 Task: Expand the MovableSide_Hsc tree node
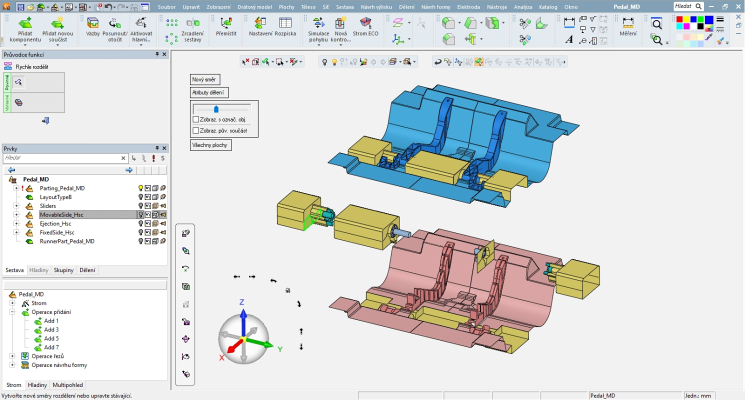click(x=16, y=215)
